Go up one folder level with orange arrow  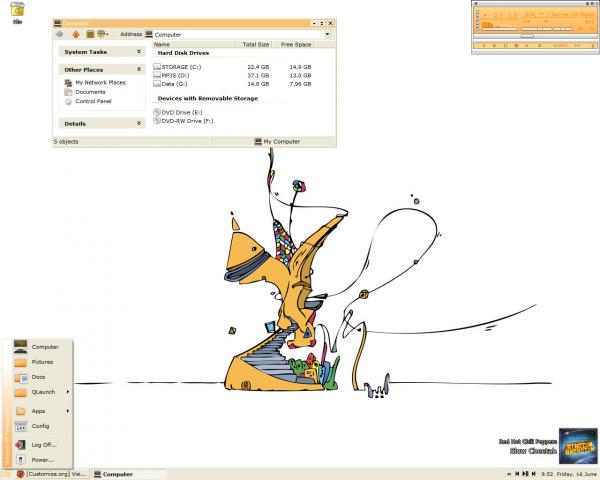(x=76, y=34)
